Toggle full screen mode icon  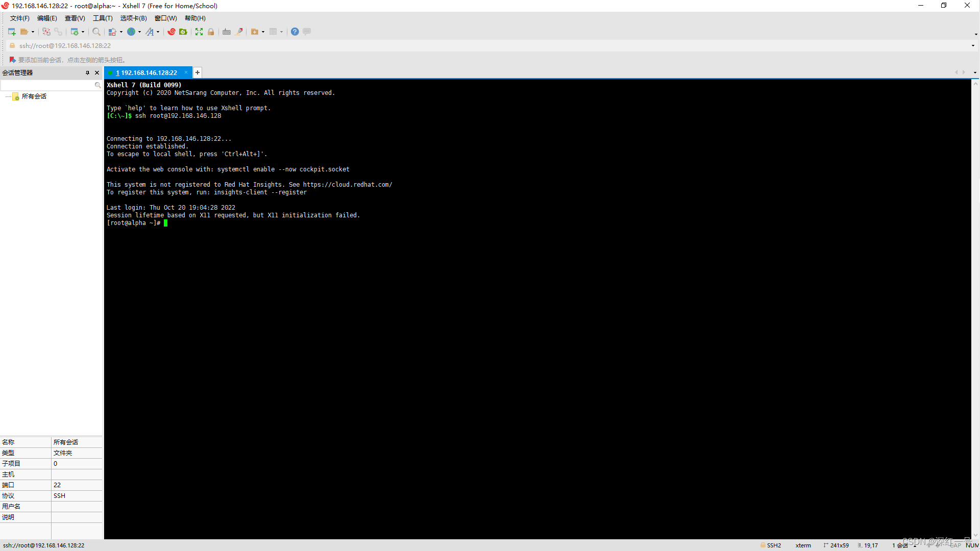pyautogui.click(x=199, y=32)
